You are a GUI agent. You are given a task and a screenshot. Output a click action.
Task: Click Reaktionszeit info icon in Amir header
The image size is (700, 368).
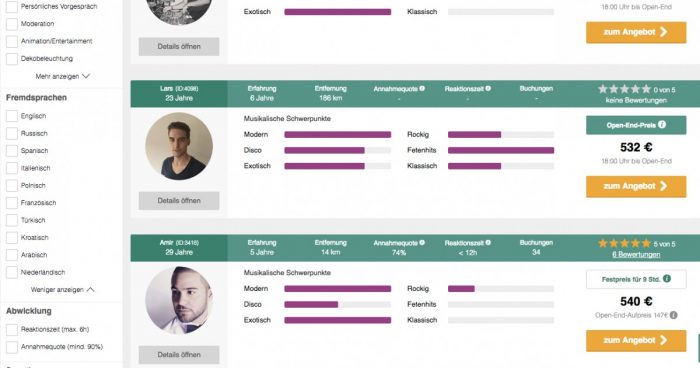[x=488, y=243]
